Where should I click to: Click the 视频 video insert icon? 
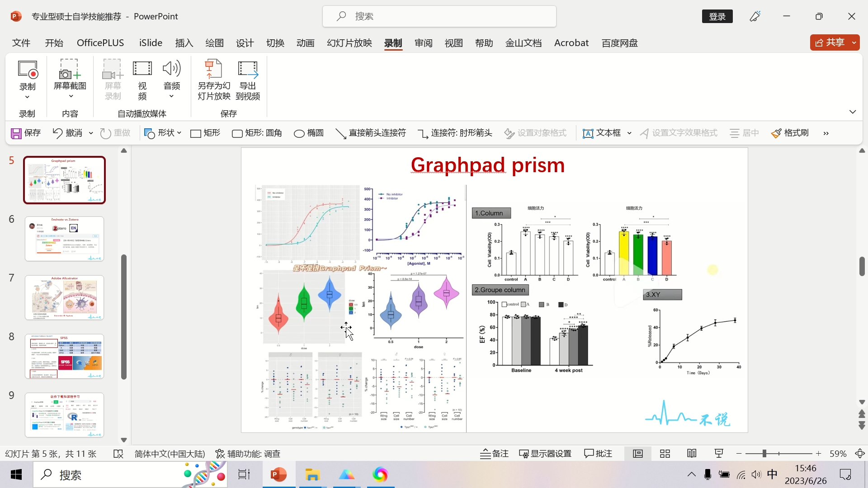pyautogui.click(x=142, y=69)
